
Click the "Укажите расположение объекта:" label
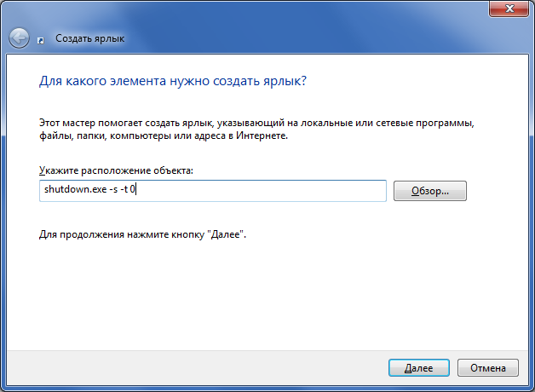pos(117,172)
